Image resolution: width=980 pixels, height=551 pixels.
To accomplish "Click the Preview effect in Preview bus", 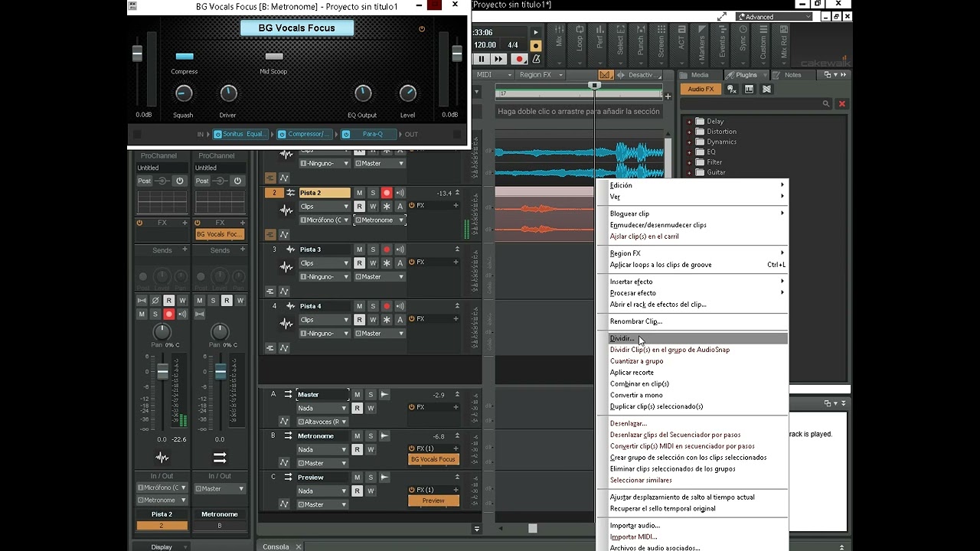I will 433,500.
